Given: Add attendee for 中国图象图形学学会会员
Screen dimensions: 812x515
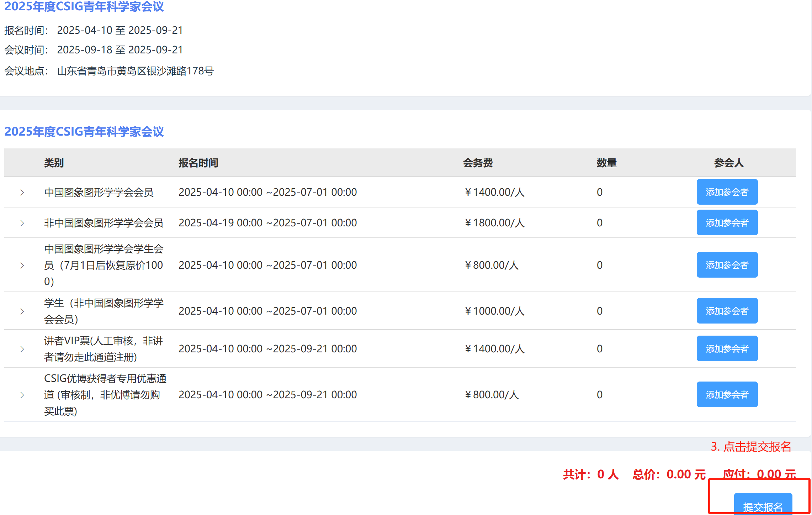Looking at the screenshot, I should (x=727, y=192).
